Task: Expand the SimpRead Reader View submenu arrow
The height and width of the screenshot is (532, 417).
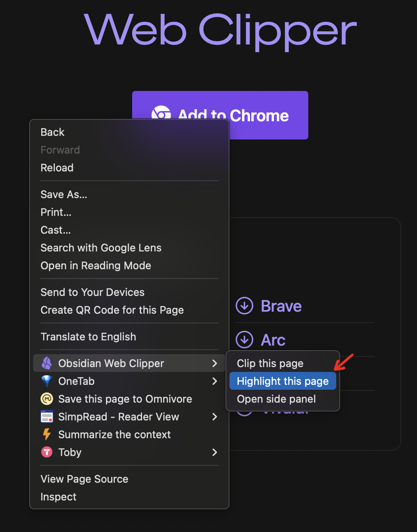Action: point(215,417)
